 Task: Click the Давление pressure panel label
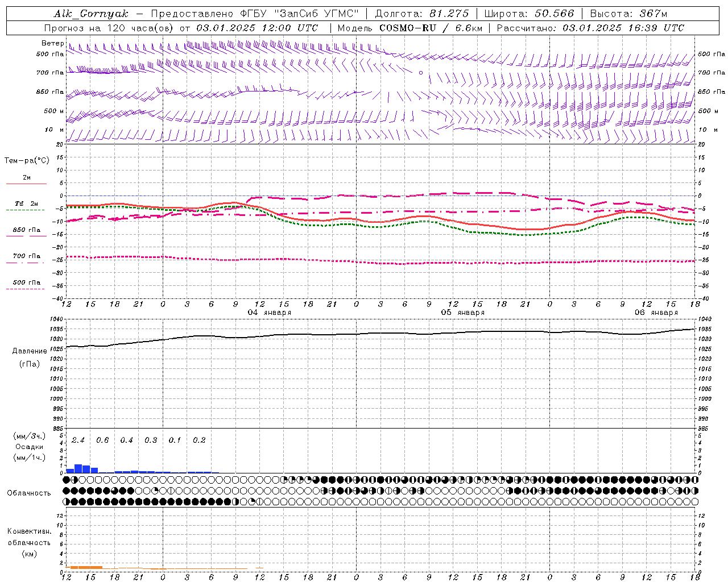point(30,351)
